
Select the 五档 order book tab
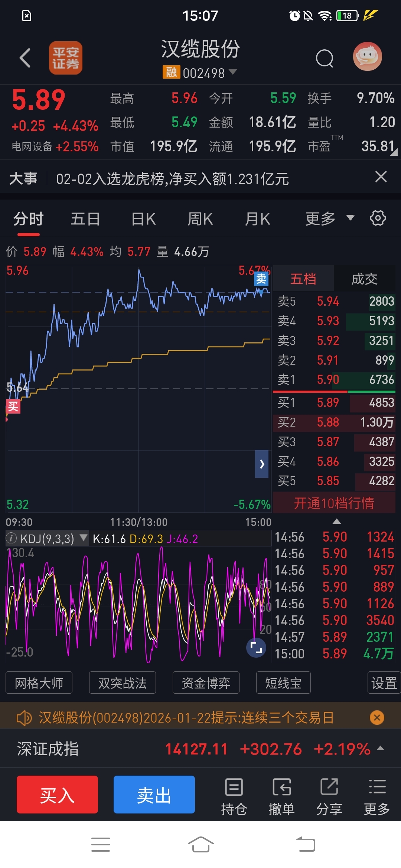[303, 279]
